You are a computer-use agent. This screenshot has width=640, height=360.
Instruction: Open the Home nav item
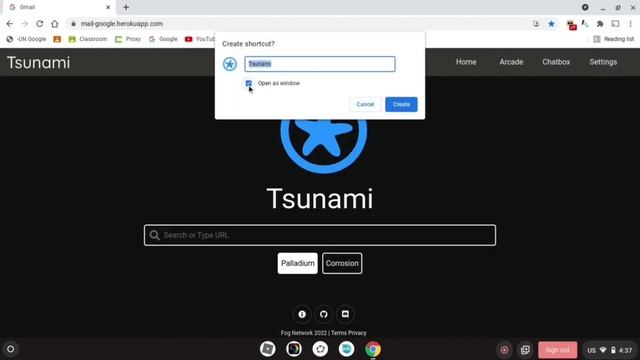pos(466,62)
